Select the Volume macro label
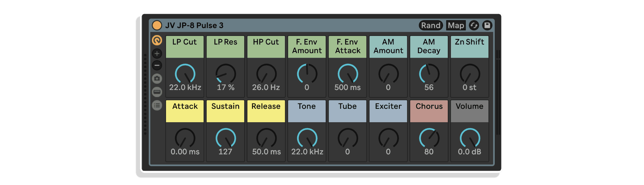Viewport: 644px width, 185px height. (x=469, y=106)
